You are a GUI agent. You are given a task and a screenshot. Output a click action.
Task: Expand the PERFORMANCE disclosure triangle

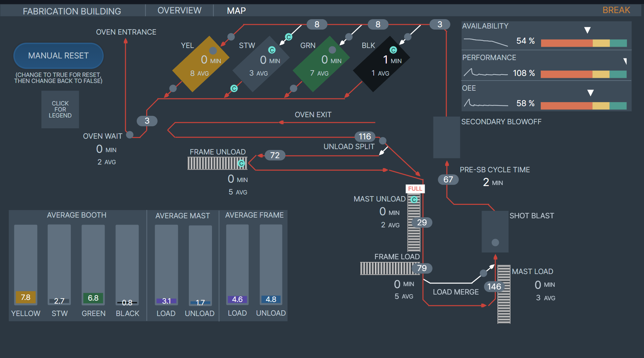625,61
